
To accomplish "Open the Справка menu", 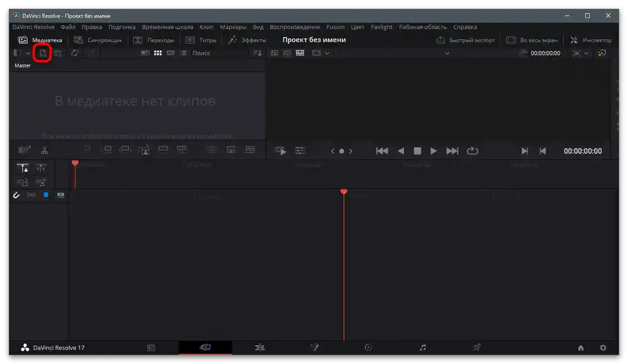I will [465, 27].
